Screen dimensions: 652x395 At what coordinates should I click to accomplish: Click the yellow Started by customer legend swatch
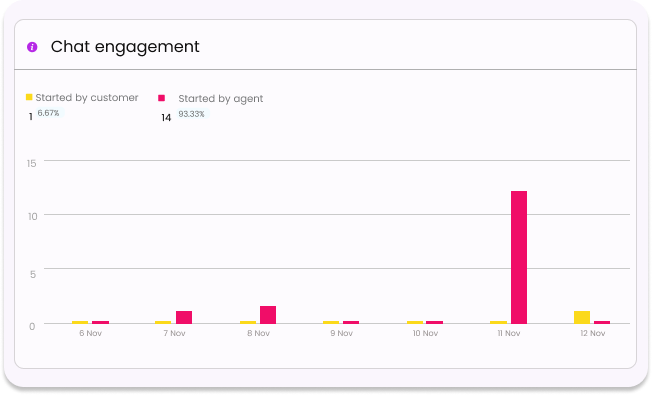tap(29, 97)
